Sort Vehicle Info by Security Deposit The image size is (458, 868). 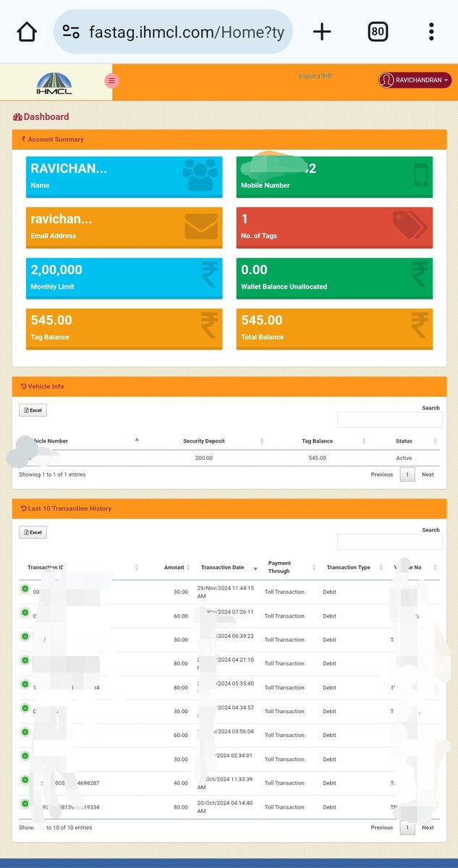click(x=204, y=441)
